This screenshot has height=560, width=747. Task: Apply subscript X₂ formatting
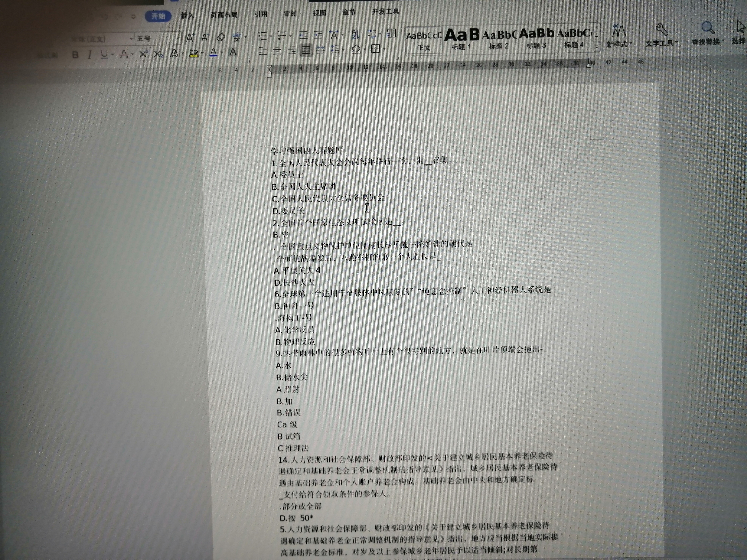pyautogui.click(x=158, y=54)
